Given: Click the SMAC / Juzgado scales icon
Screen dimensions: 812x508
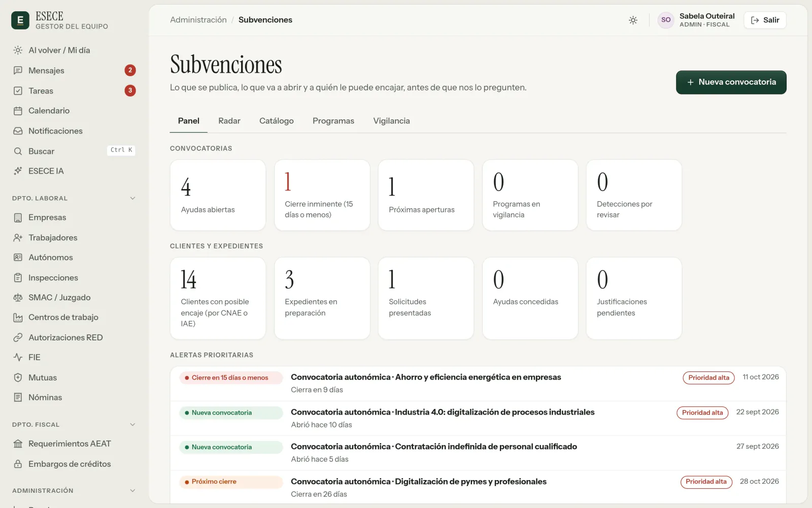Looking at the screenshot, I should (x=18, y=298).
